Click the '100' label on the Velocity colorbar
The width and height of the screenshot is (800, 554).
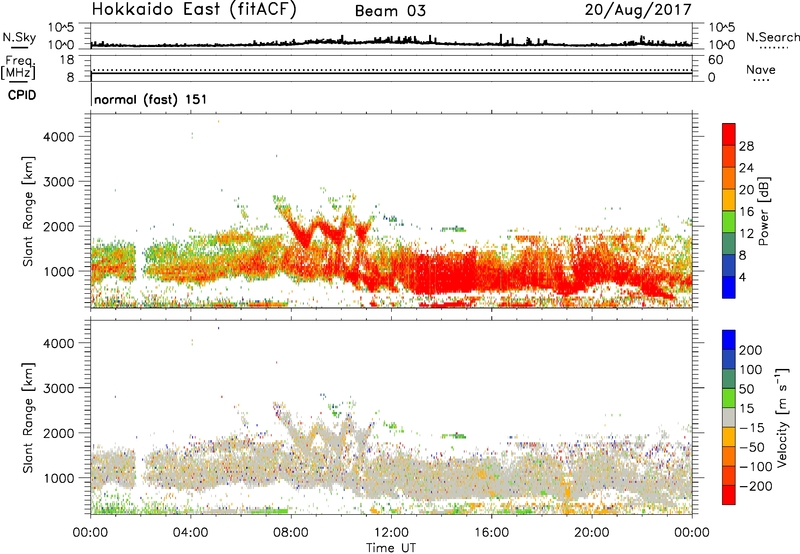pyautogui.click(x=751, y=370)
